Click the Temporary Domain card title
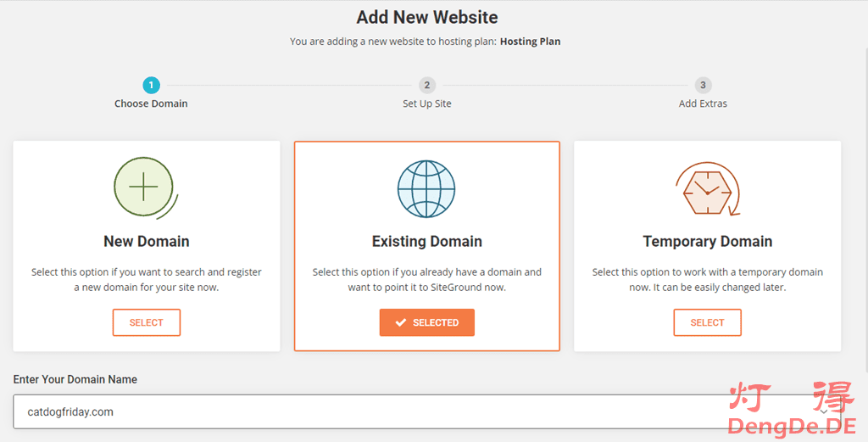 (x=707, y=242)
